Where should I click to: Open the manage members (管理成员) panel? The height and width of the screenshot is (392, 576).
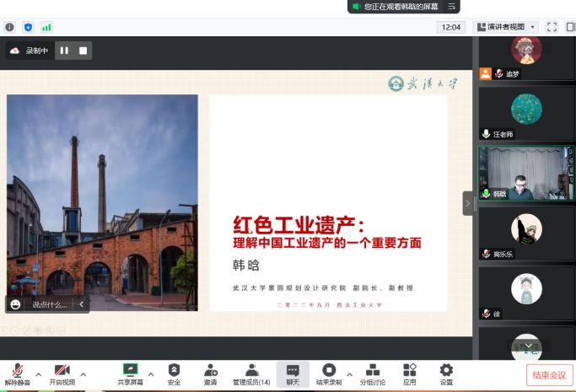tap(251, 373)
